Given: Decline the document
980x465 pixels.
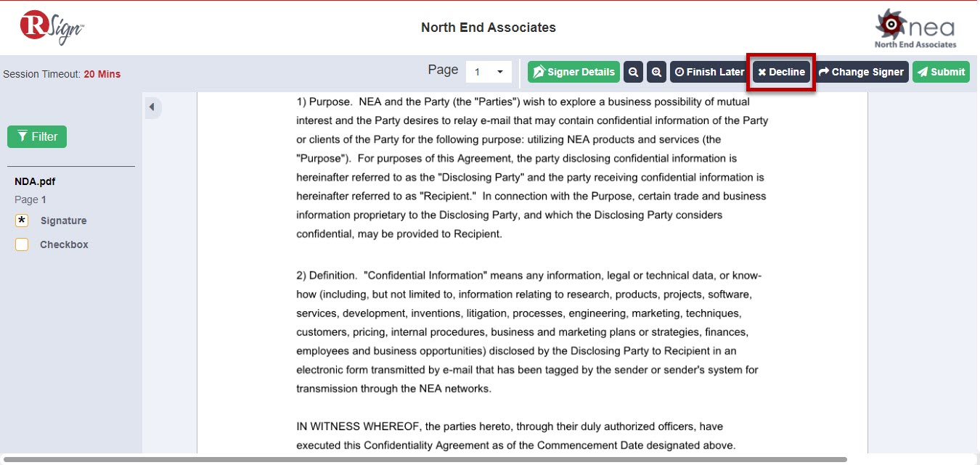Looking at the screenshot, I should [781, 72].
